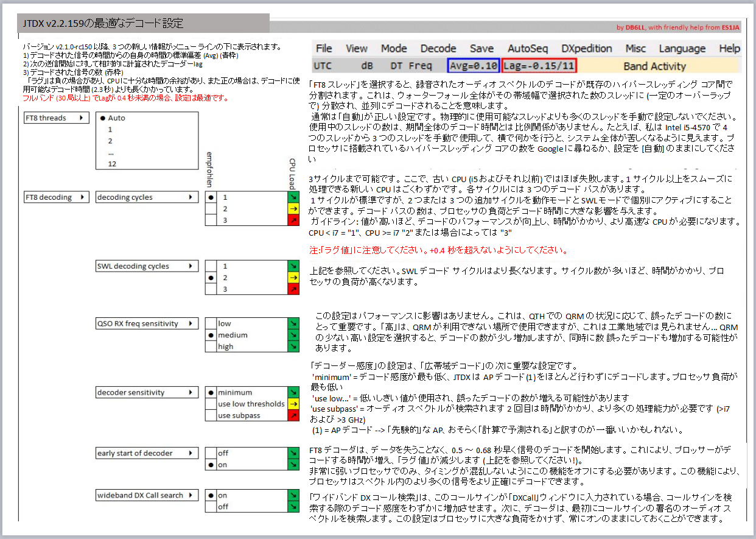Open the DXpedition menu

[587, 49]
